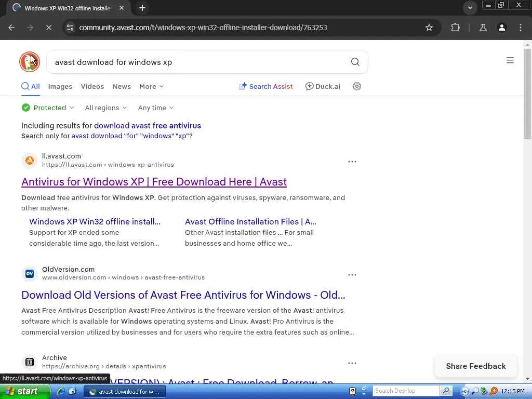Image resolution: width=532 pixels, height=399 pixels.
Task: Open Search Assist
Action: [265, 87]
